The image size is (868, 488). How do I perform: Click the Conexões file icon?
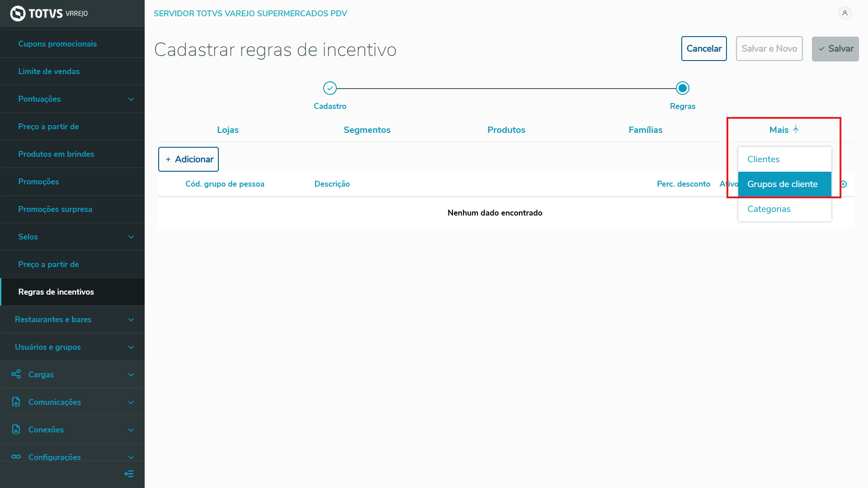pos(16,429)
